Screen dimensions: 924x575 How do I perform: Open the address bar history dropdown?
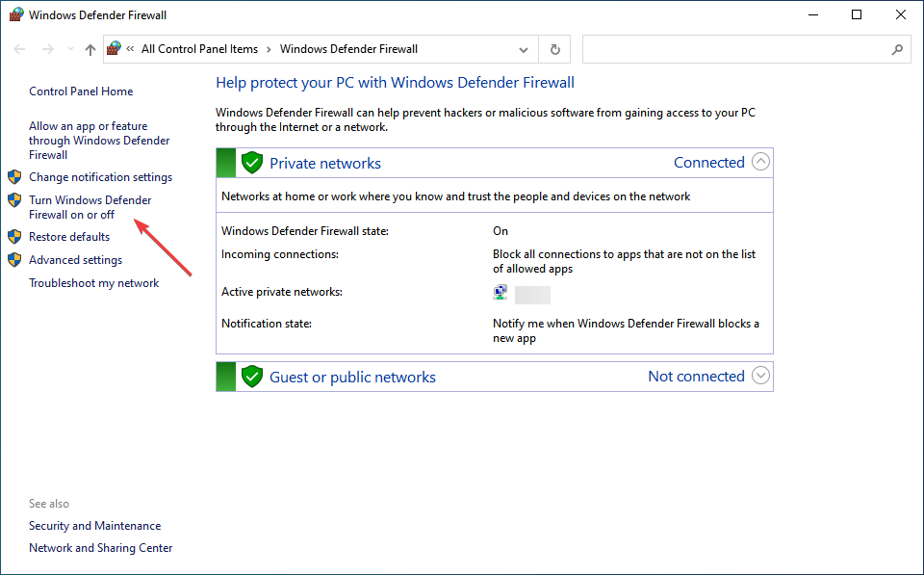click(x=524, y=49)
